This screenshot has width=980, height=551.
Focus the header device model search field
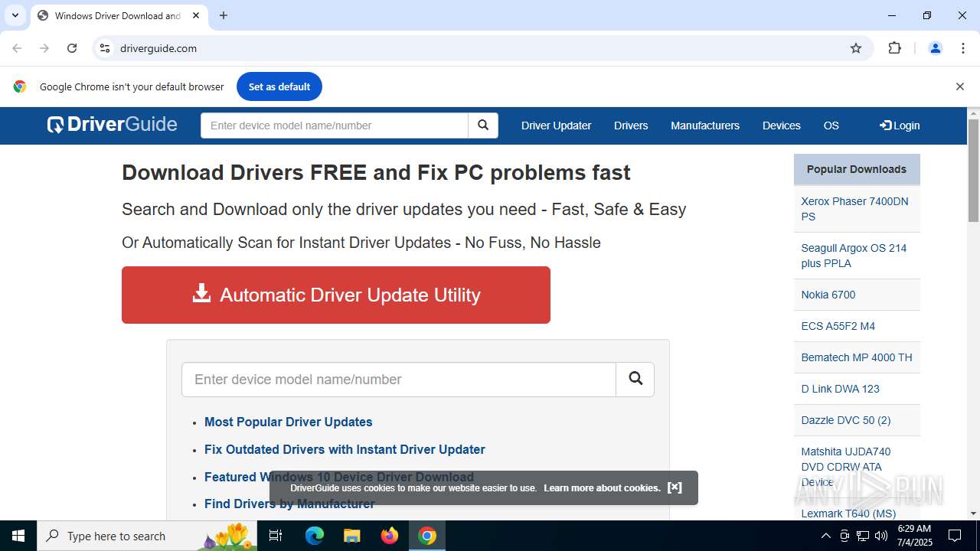(335, 126)
